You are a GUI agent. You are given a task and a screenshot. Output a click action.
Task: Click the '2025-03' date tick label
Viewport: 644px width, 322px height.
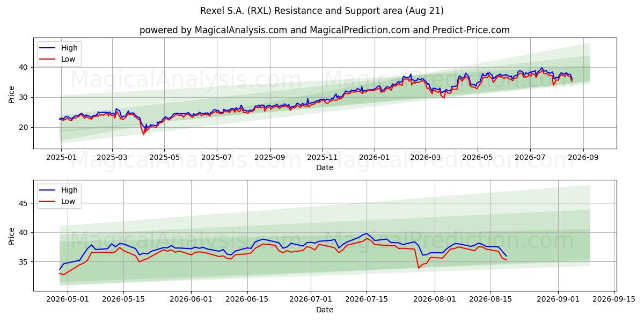coord(112,158)
